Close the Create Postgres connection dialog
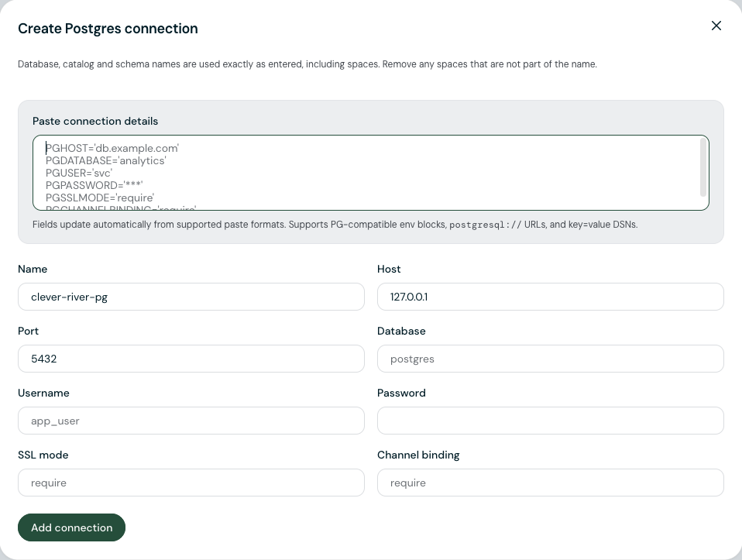This screenshot has width=742, height=560. (716, 26)
